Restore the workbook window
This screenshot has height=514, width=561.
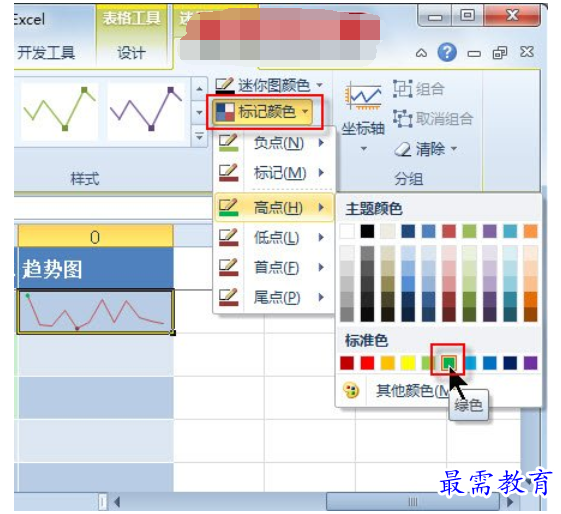(500, 53)
